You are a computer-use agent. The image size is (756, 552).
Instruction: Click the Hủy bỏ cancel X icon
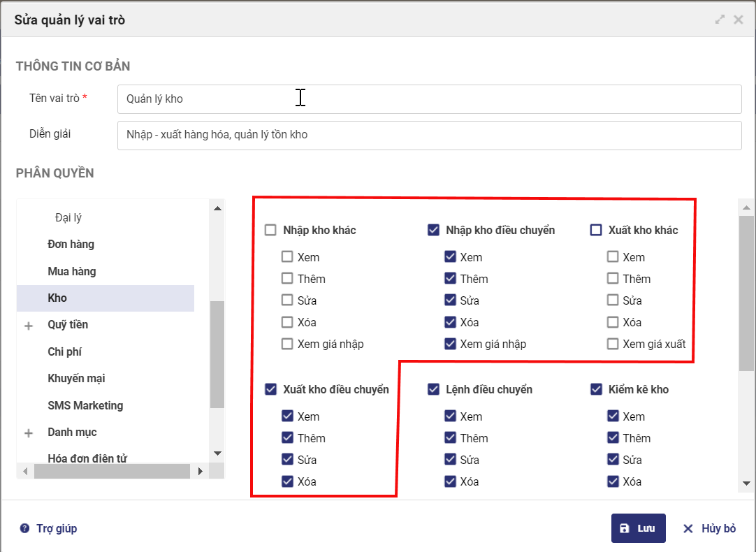click(688, 528)
